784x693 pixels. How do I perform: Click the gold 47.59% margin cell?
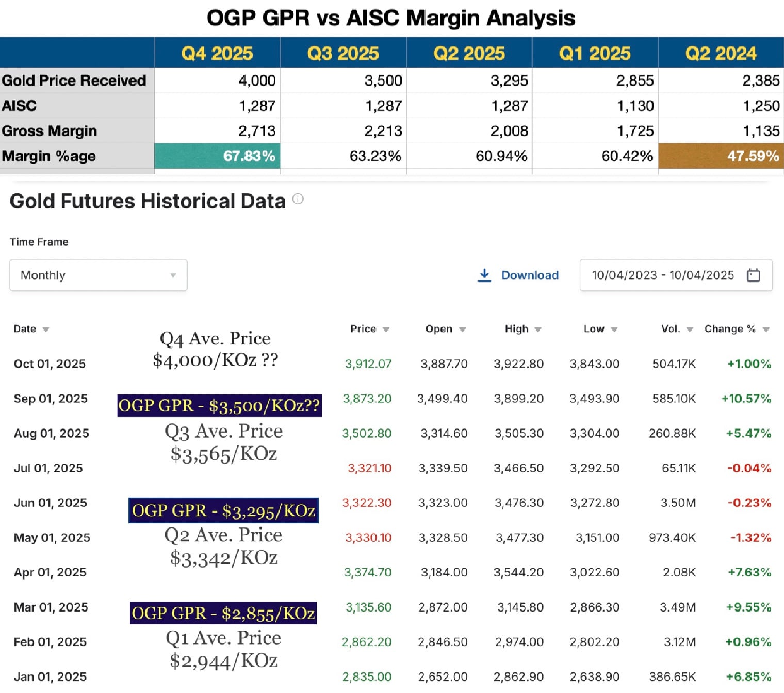coord(721,156)
